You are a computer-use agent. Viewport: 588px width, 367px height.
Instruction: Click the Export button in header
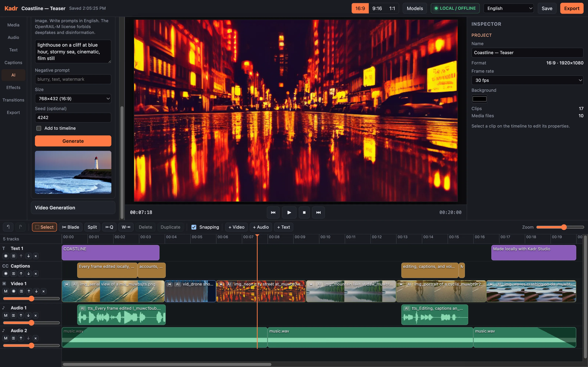[x=572, y=8]
